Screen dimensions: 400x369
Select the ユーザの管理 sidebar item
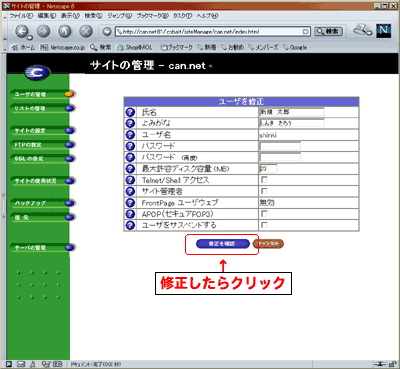pyautogui.click(x=43, y=94)
